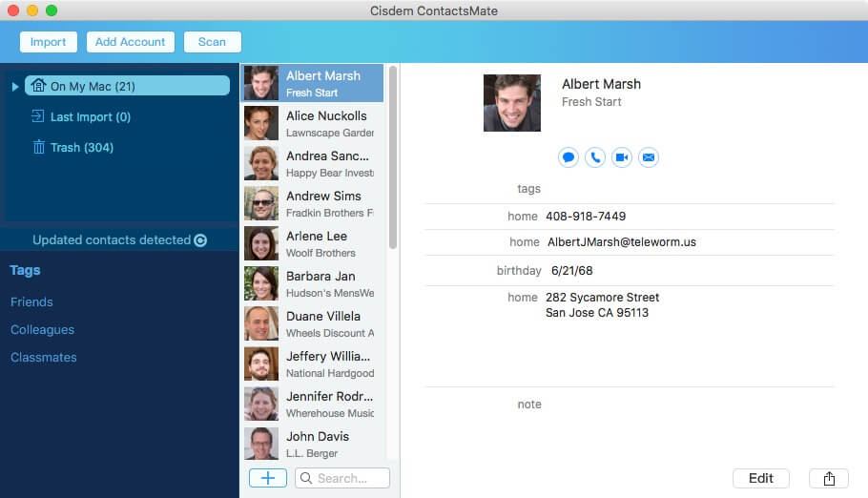868x498 pixels.
Task: Click the Add Account button
Action: [130, 42]
